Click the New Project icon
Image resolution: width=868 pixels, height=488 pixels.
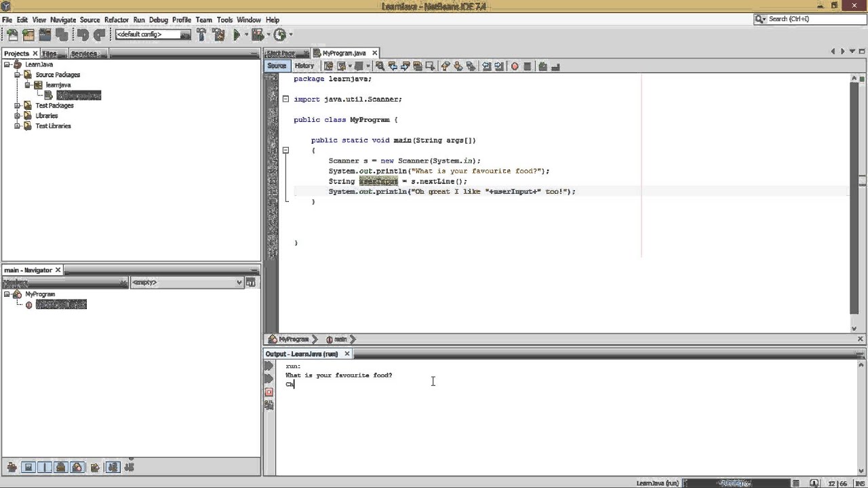pos(28,35)
